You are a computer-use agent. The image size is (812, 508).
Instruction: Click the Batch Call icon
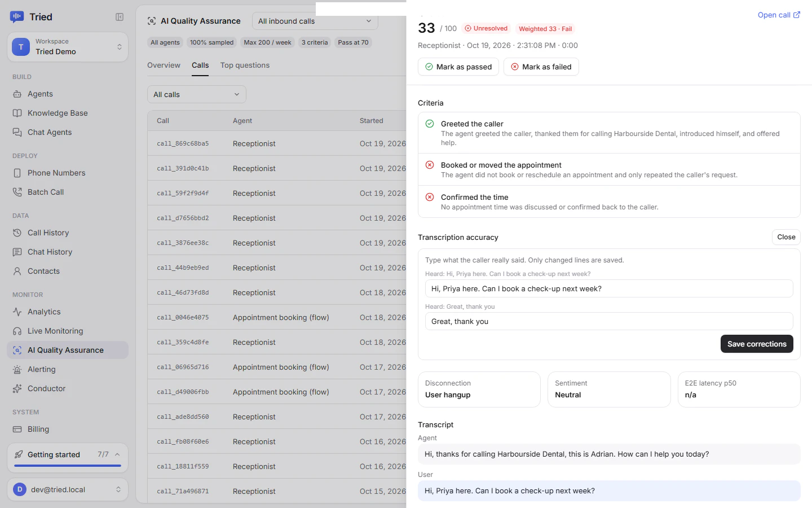[x=17, y=192]
